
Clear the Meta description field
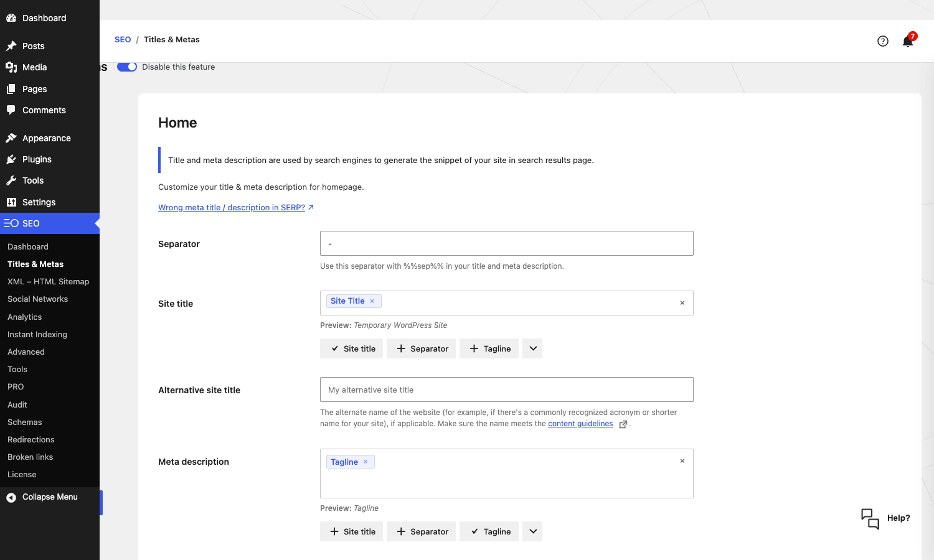[682, 461]
